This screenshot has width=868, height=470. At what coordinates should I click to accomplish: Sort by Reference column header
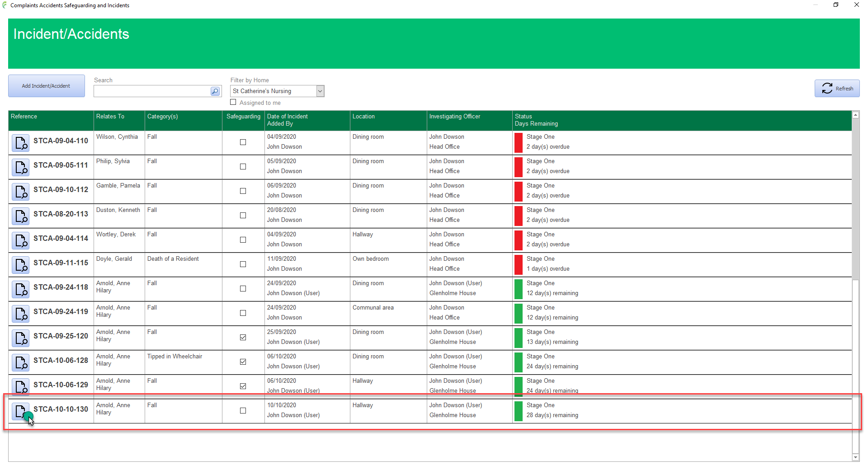pos(24,117)
